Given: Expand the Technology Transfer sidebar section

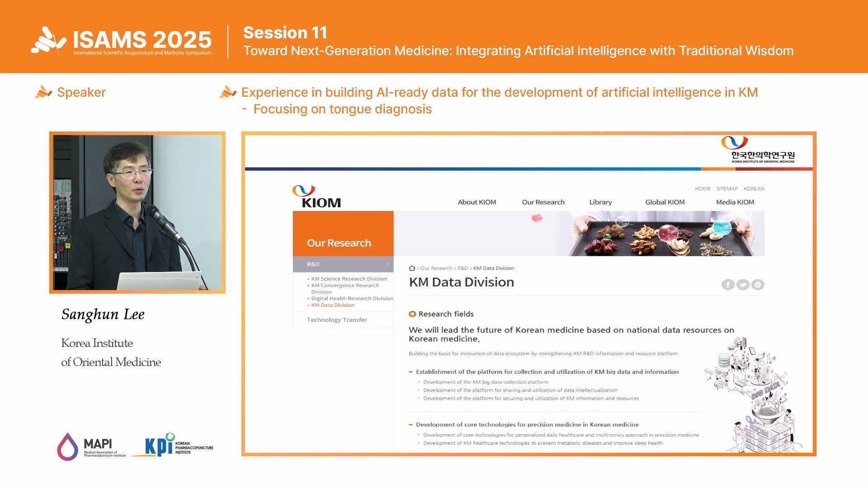Looking at the screenshot, I should click(x=337, y=320).
